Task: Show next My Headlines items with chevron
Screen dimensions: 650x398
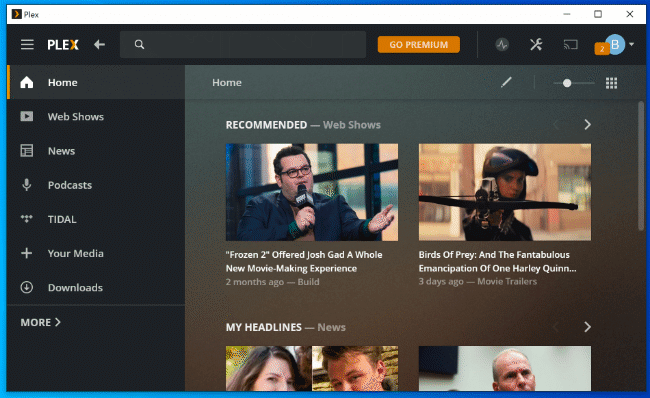Action: click(587, 327)
